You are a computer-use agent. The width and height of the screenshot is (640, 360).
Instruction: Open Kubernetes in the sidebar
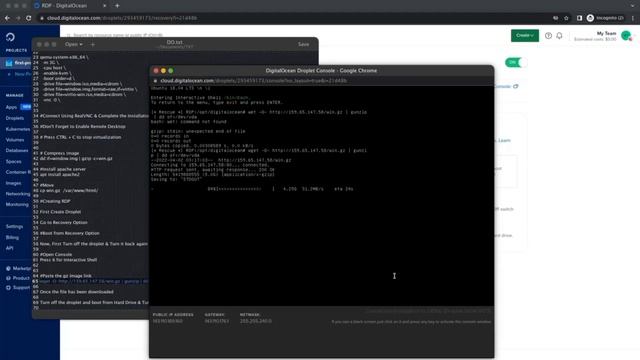click(x=18, y=129)
